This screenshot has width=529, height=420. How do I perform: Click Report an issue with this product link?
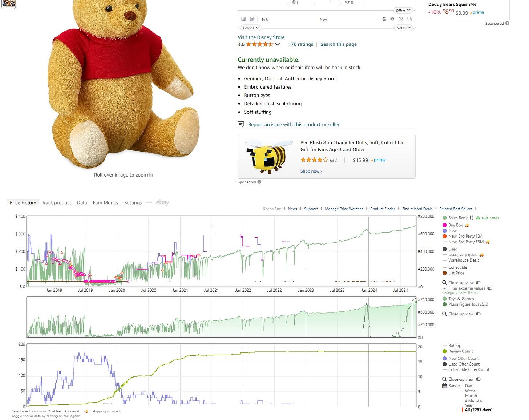(294, 124)
